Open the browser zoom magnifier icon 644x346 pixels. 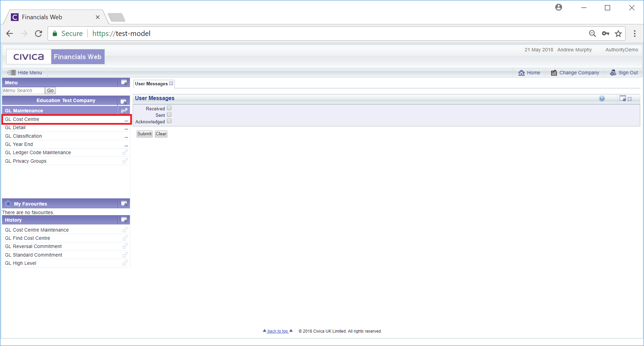point(592,34)
